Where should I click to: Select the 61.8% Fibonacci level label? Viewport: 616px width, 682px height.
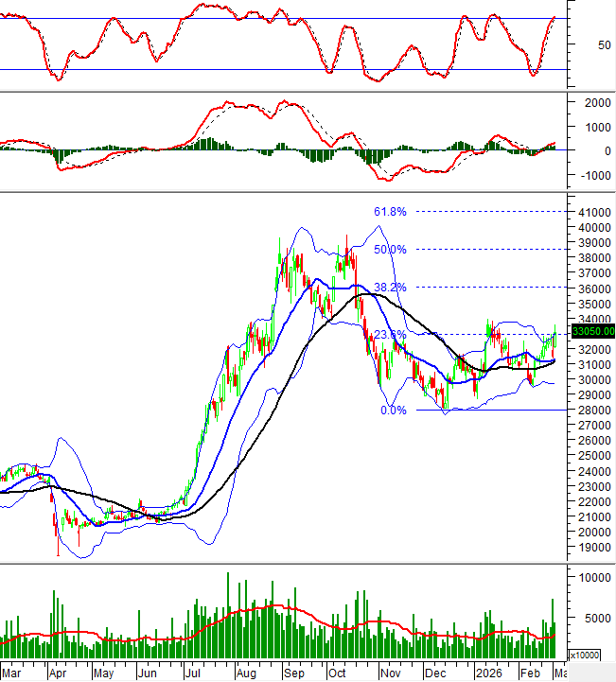click(390, 212)
